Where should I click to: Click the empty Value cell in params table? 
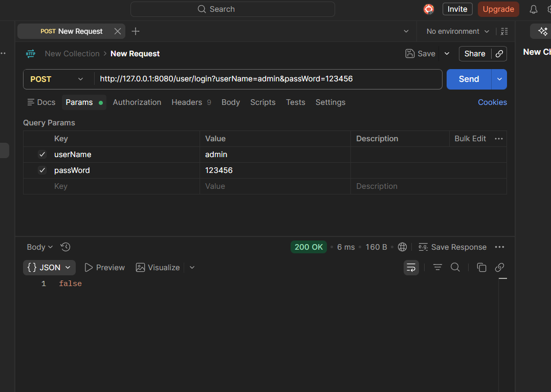click(x=275, y=186)
